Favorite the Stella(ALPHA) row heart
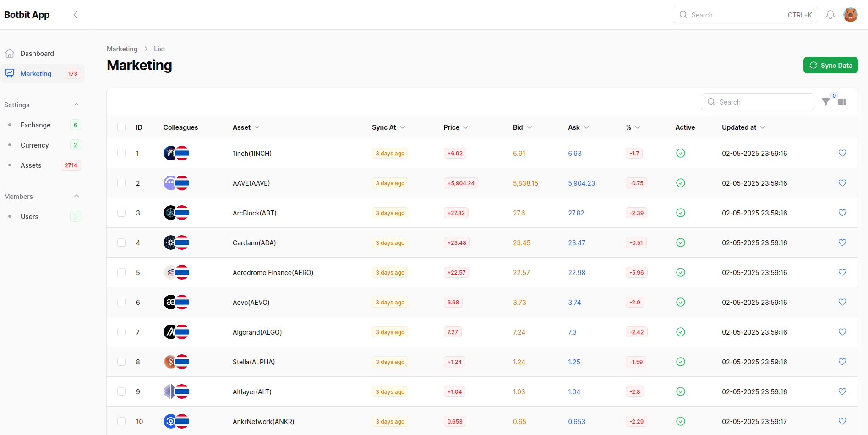Screen dimensions: 868x435 tap(842, 362)
